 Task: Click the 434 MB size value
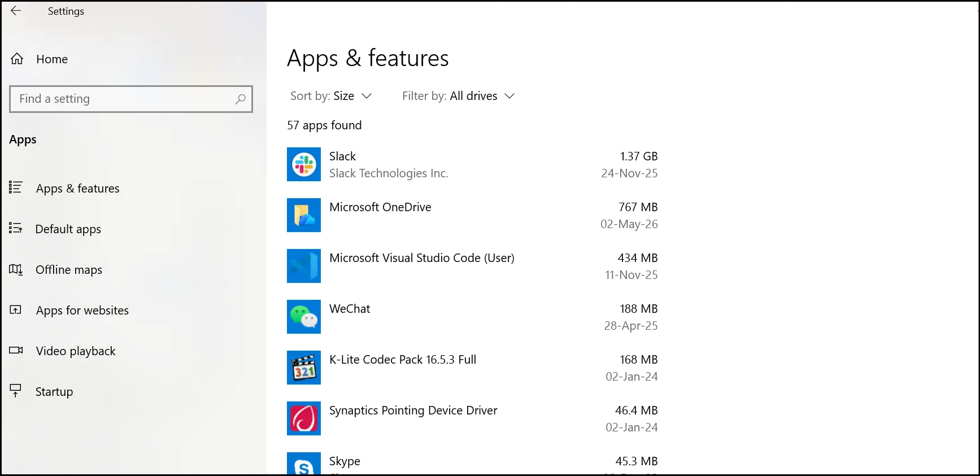pos(638,258)
